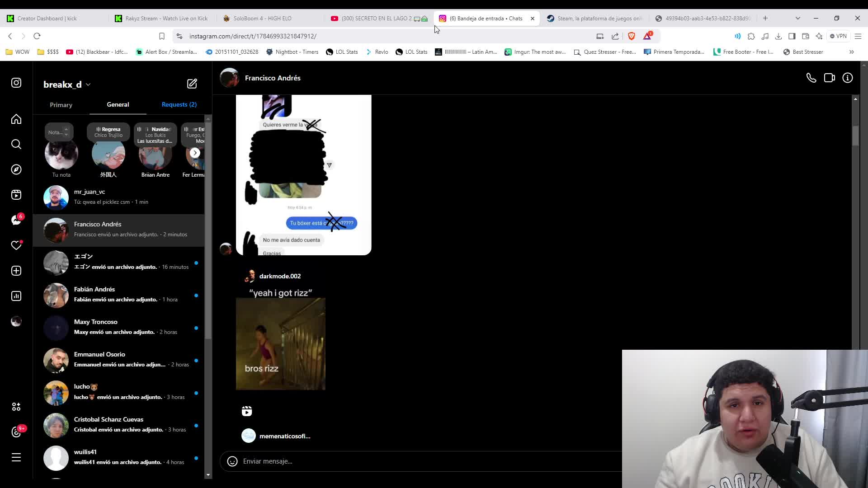Start an audio call with Francisco Andrés
The image size is (868, 488).
811,78
